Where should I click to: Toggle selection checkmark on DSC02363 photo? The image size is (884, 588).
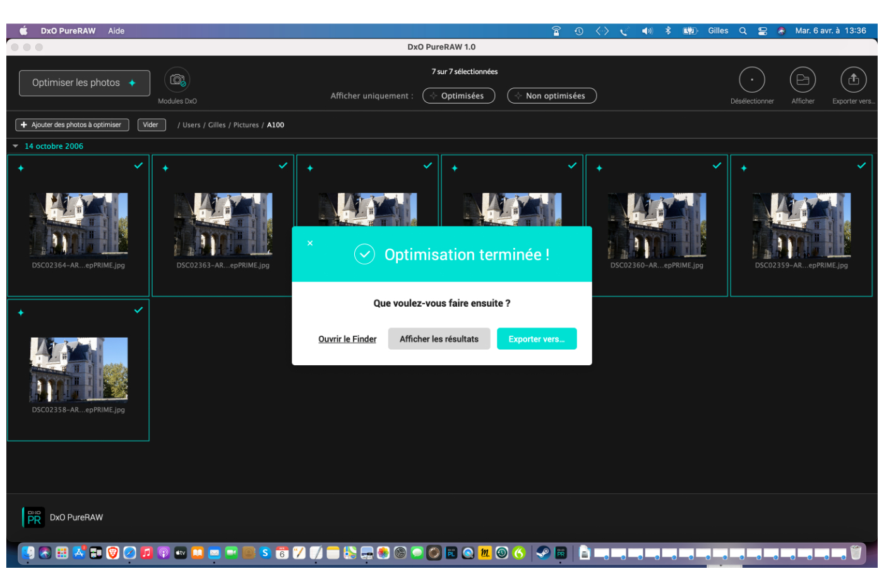click(x=283, y=165)
